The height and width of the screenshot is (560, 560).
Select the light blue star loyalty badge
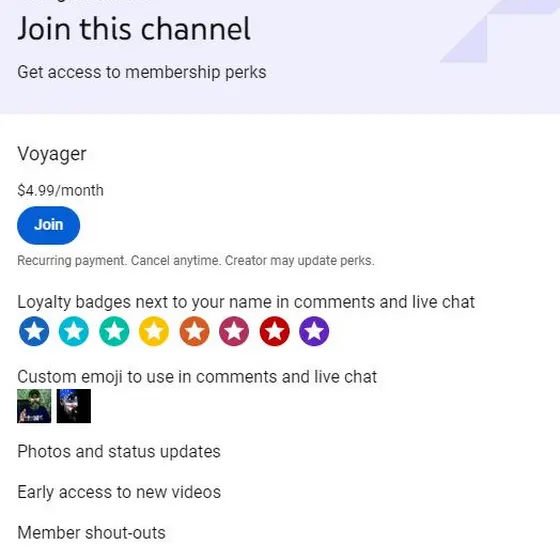pos(74,331)
